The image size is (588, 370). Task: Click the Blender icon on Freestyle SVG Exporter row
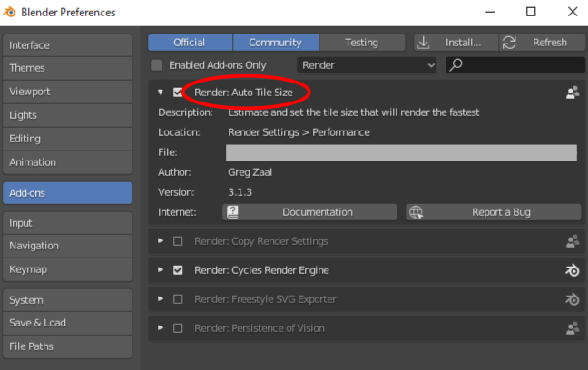(573, 299)
